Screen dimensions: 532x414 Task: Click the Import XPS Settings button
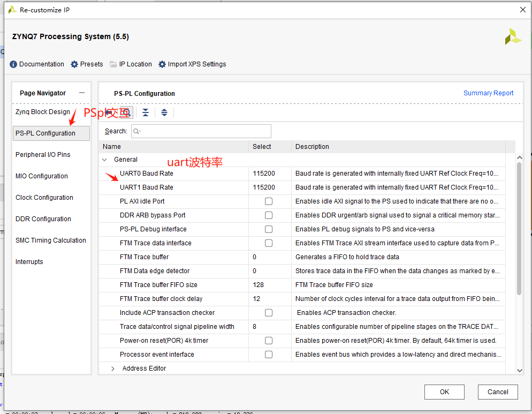coord(197,64)
